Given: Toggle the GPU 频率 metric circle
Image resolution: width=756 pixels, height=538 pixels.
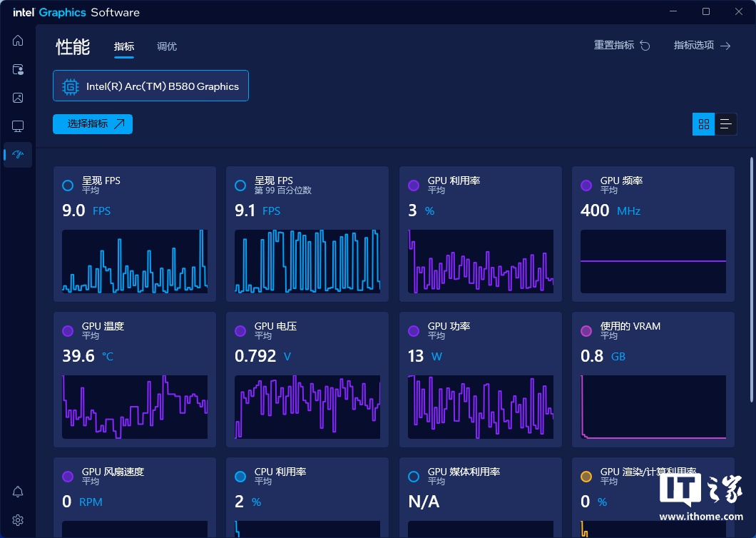Looking at the screenshot, I should pyautogui.click(x=586, y=186).
